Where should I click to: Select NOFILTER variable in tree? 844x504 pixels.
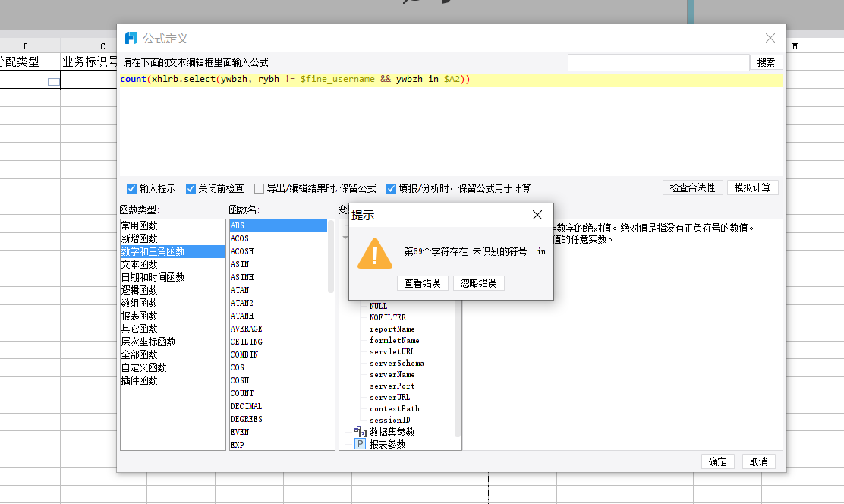pyautogui.click(x=388, y=317)
